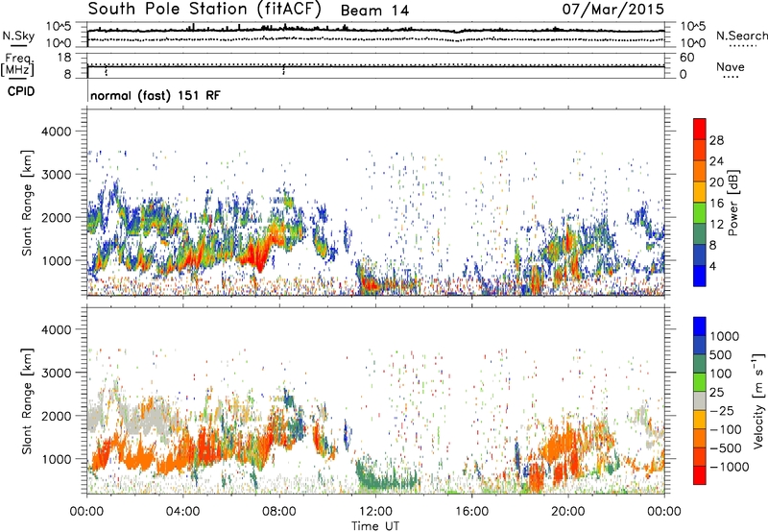
Task: Click the '18' frequency axis value
Action: point(64,58)
